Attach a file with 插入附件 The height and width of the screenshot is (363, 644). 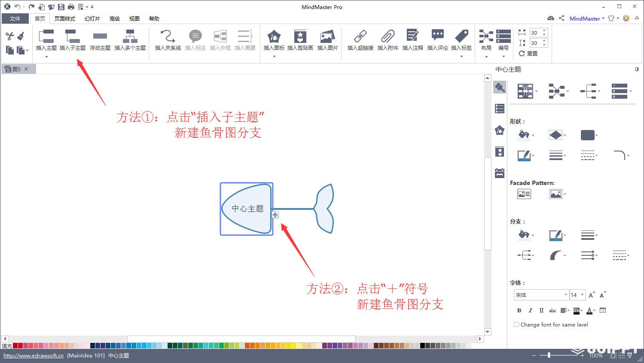[x=388, y=40]
